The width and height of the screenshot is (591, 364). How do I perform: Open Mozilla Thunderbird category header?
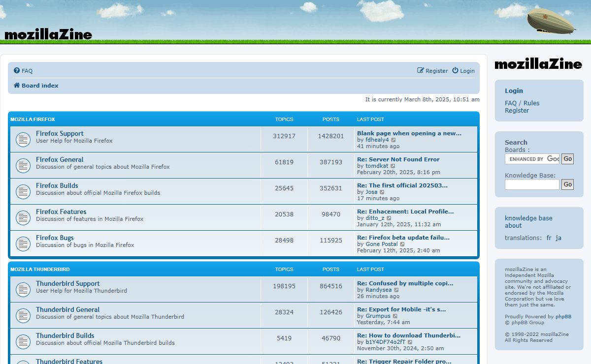click(40, 270)
